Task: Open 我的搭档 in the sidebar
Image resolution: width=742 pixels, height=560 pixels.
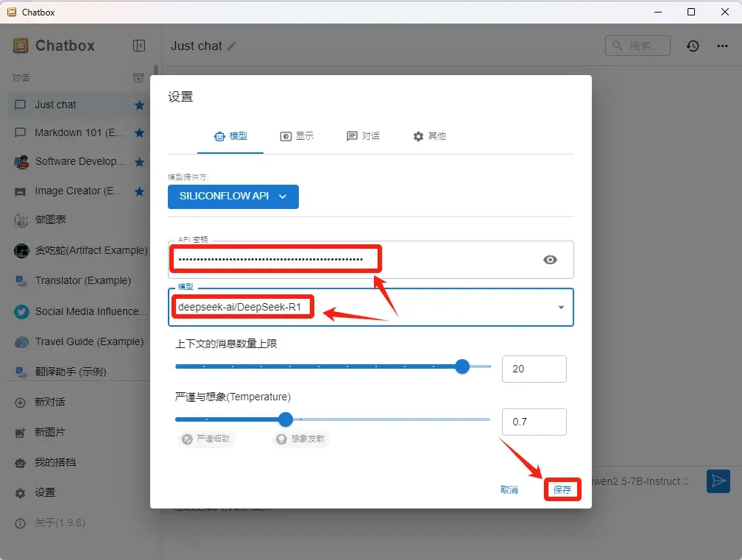Action: (x=79, y=463)
